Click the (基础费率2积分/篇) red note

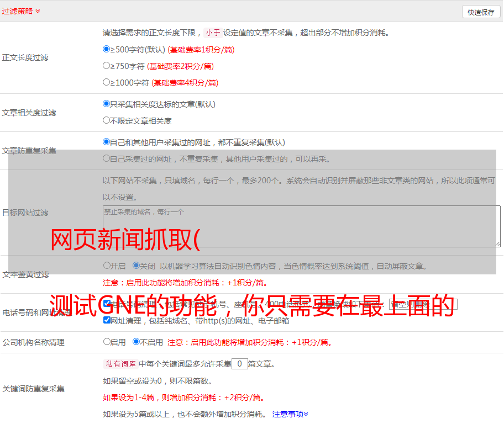coord(181,66)
